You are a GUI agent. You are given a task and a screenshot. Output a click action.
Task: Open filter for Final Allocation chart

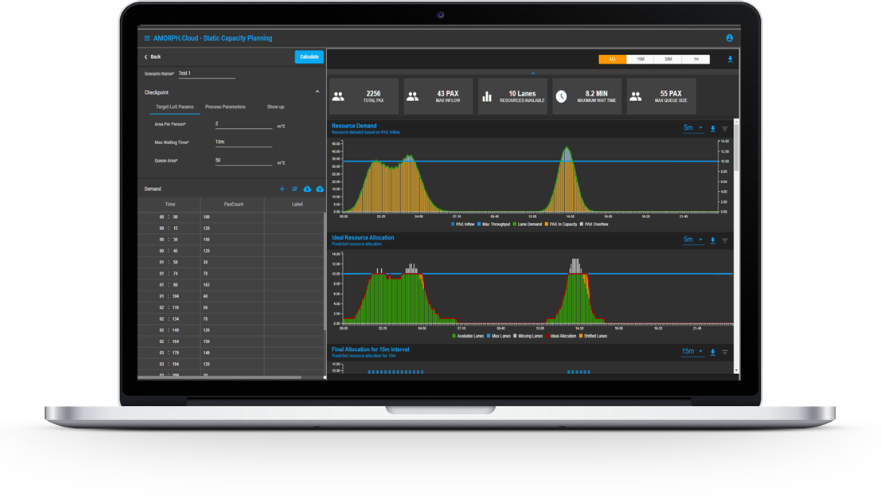(x=724, y=352)
